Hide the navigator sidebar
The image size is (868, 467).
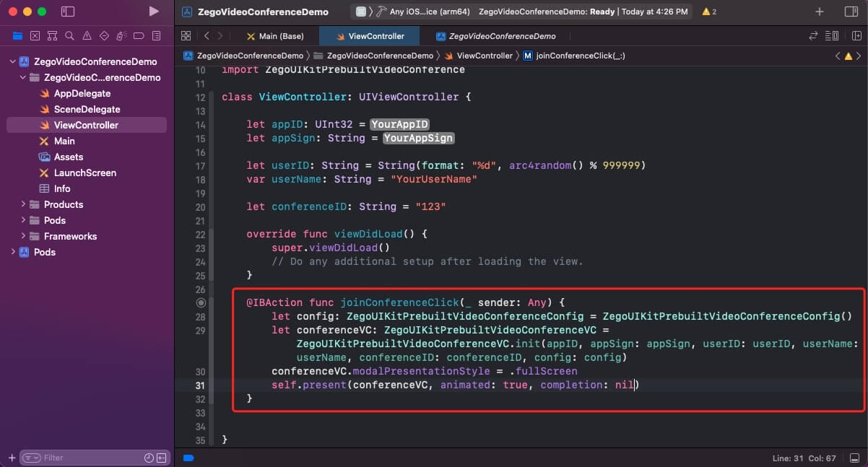68,12
